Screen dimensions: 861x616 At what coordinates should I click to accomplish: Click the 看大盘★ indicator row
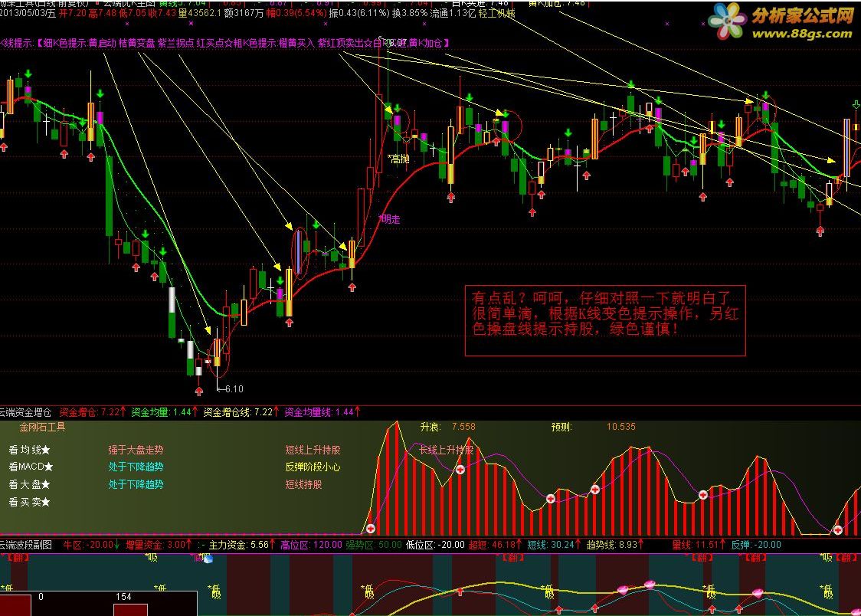(30, 484)
